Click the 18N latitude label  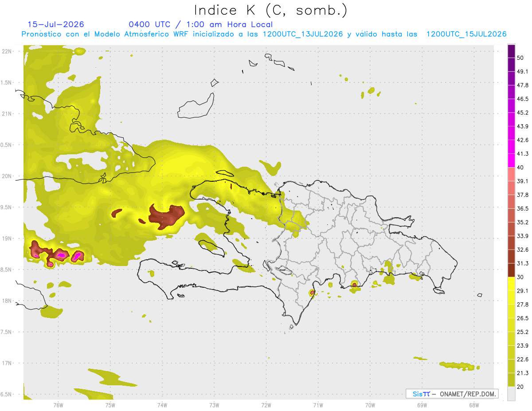pos(7,301)
